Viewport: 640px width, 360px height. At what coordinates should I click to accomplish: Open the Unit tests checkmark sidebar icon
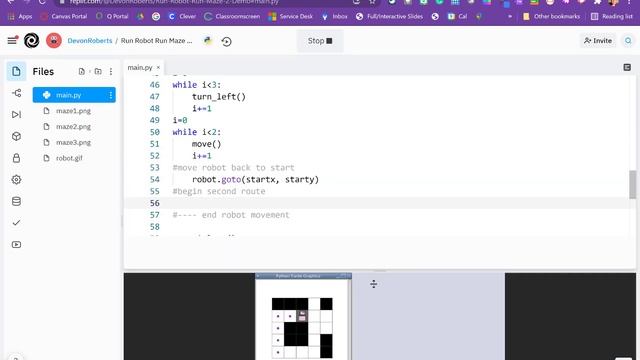16,223
